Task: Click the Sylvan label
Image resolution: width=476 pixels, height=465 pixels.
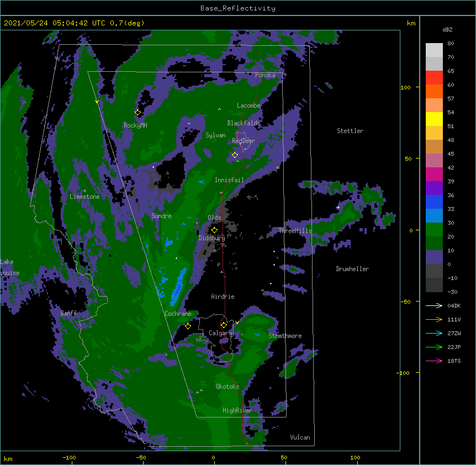Action: pos(215,135)
